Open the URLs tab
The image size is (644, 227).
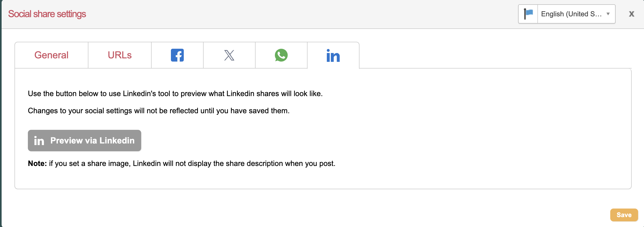point(120,55)
